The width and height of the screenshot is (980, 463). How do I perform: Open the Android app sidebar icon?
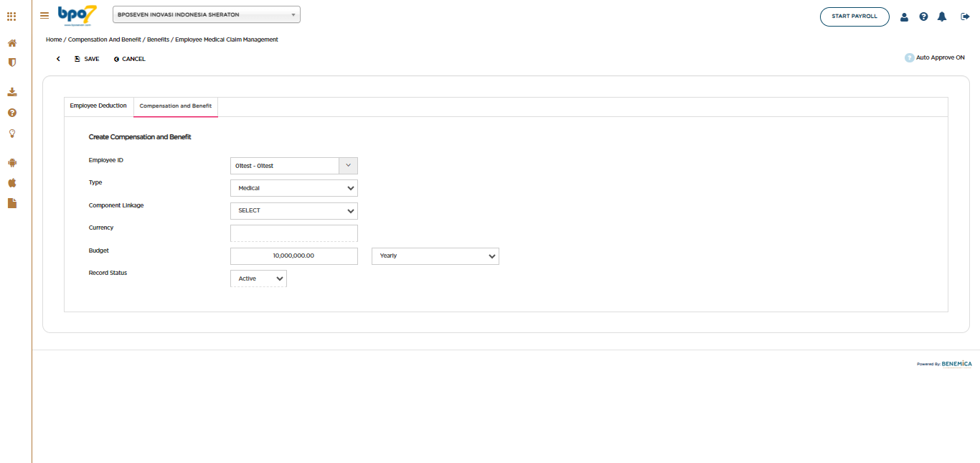[12, 162]
